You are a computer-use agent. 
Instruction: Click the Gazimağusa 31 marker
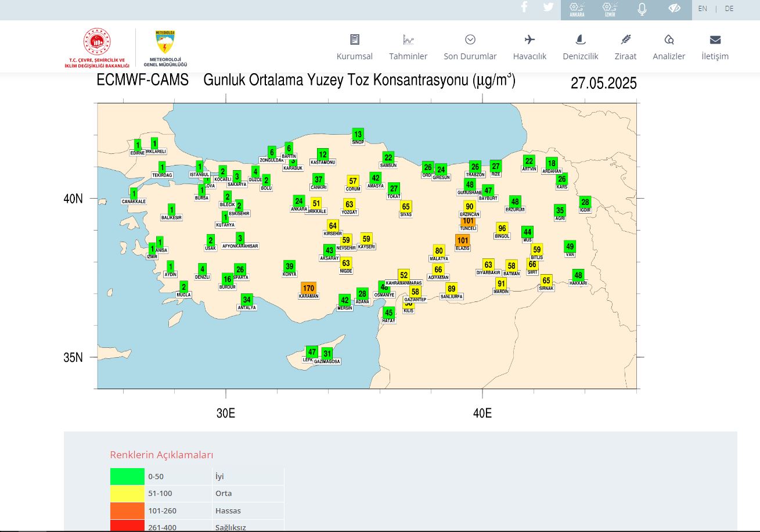point(327,354)
